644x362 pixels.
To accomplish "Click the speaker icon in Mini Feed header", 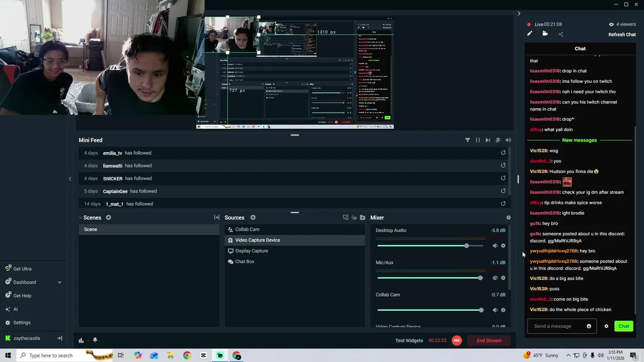I will point(508,140).
